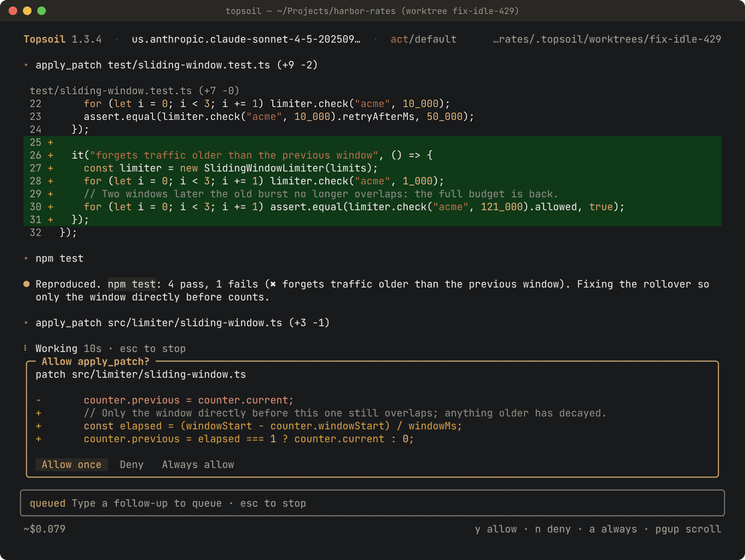
Task: Click the added comment 'Only the window directly before'
Action: [345, 413]
